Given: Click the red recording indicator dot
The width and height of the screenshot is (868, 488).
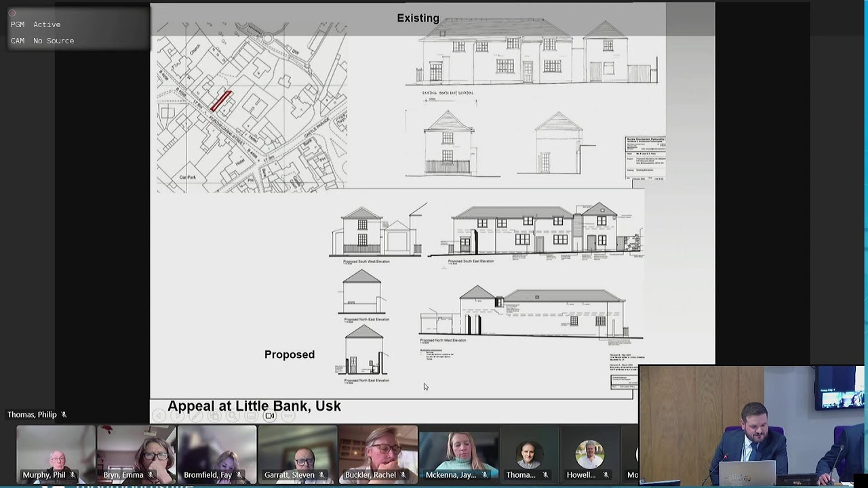Looking at the screenshot, I should click(12, 13).
